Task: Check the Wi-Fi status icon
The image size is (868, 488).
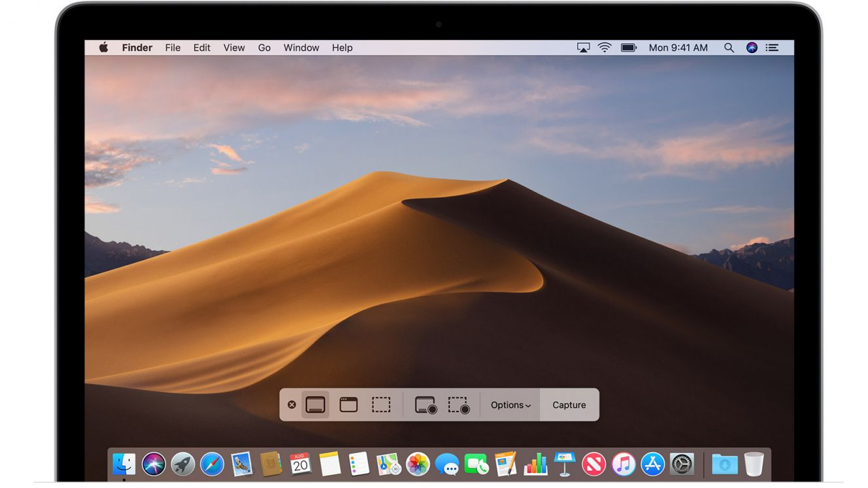Action: (x=604, y=47)
